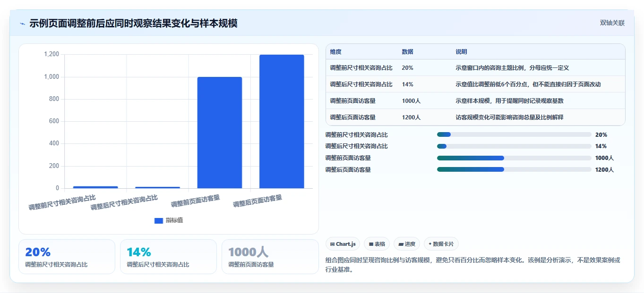
Task: Click the lightning icon beside the page title
Action: coord(22,23)
